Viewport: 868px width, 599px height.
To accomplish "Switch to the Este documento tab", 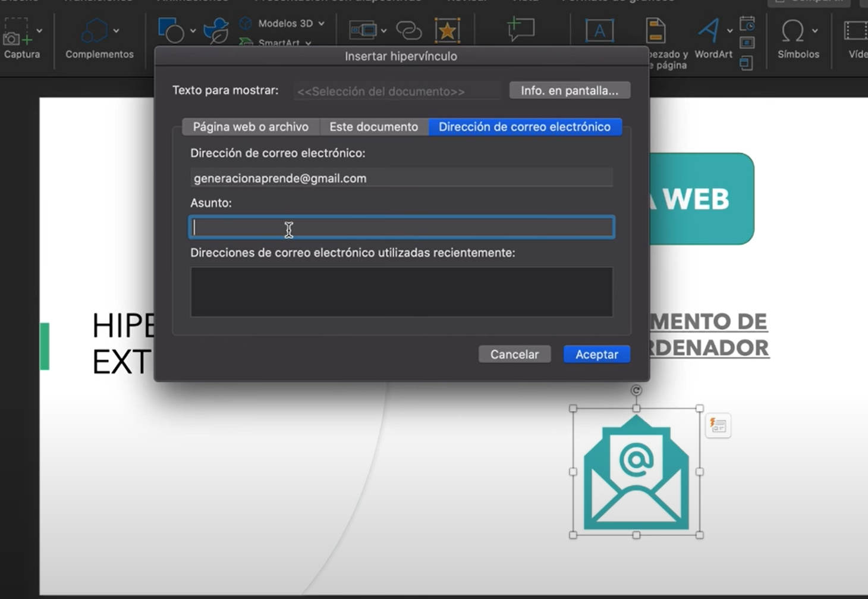I will point(374,127).
